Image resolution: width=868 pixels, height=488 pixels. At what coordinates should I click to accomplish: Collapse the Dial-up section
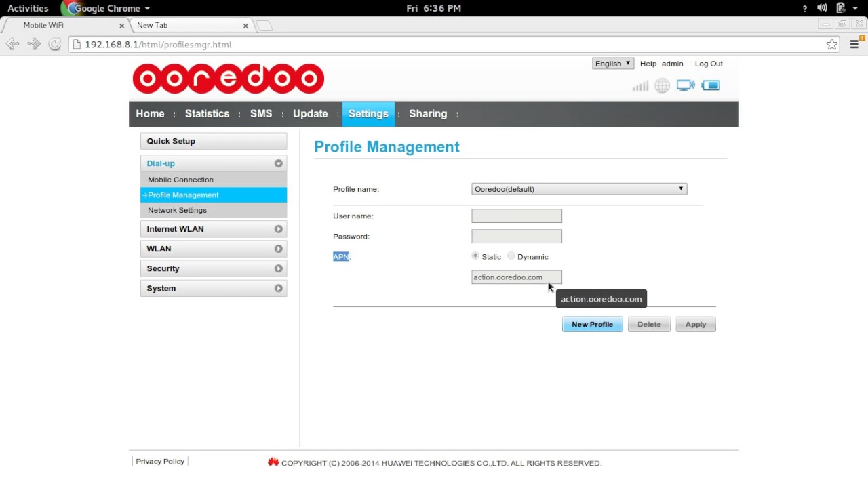pyautogui.click(x=214, y=163)
